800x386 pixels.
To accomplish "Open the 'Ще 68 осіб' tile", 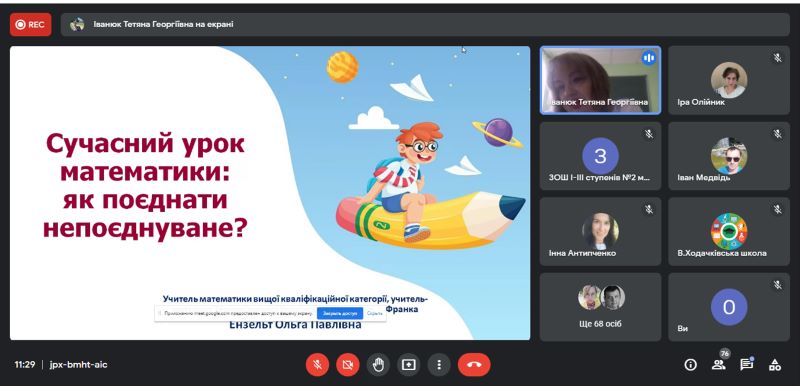I will click(x=601, y=306).
